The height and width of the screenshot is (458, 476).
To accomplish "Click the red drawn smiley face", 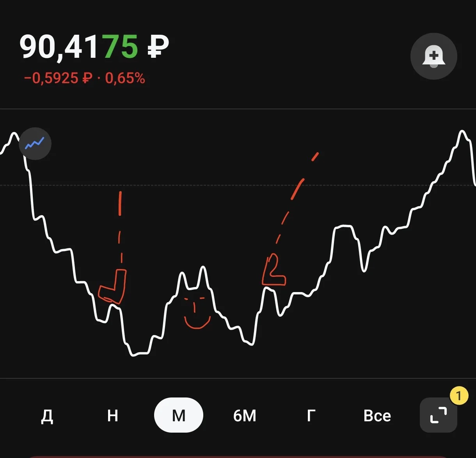I will pos(197,313).
